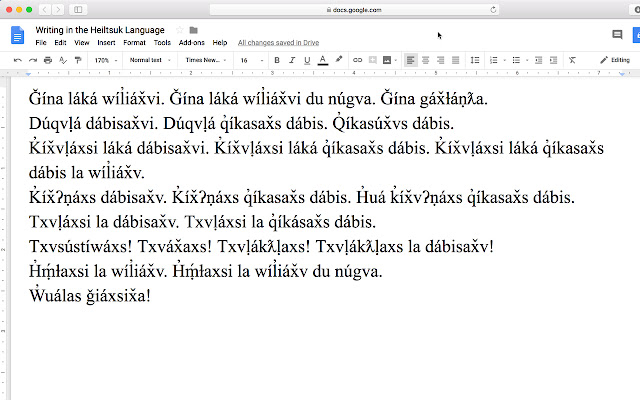
Task: Open the text color picker
Action: (322, 60)
